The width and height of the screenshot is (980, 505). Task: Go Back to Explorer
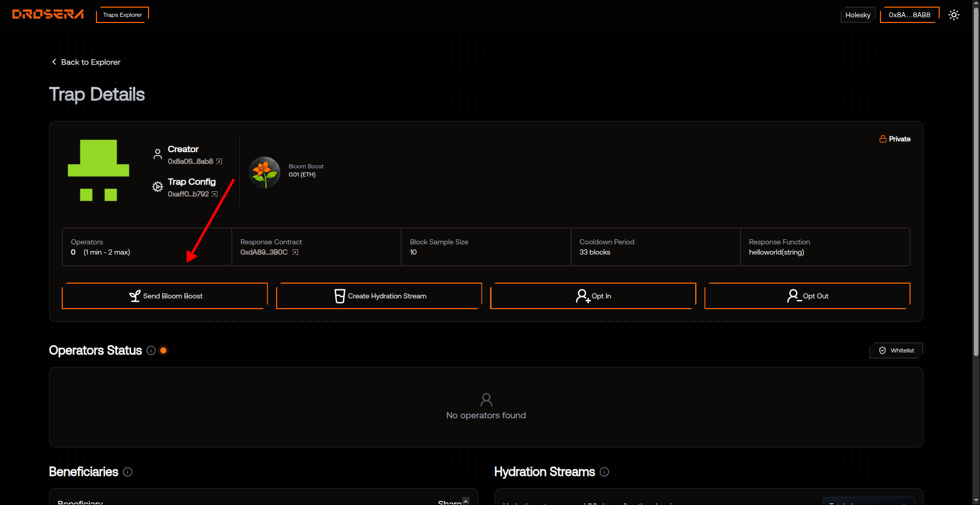pos(86,62)
